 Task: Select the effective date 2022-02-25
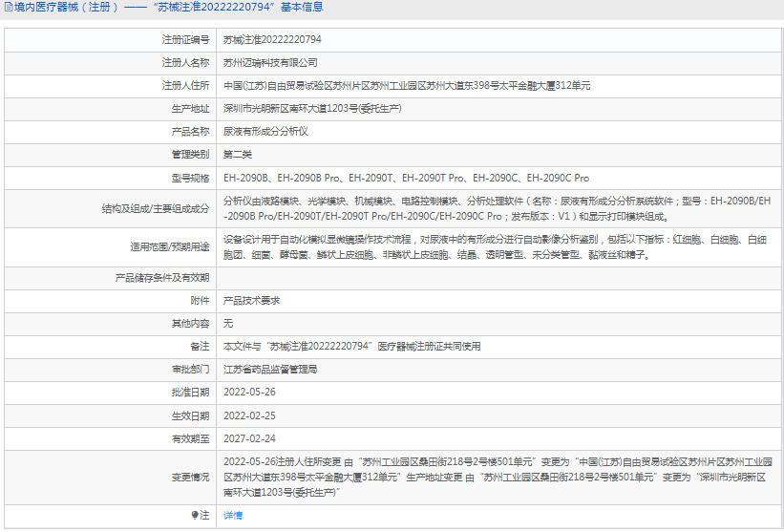click(249, 416)
